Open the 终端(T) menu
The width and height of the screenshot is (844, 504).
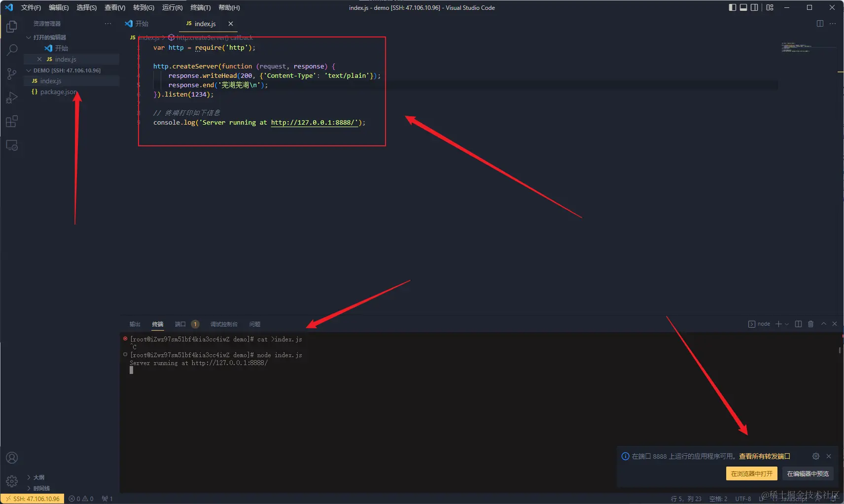click(x=200, y=7)
